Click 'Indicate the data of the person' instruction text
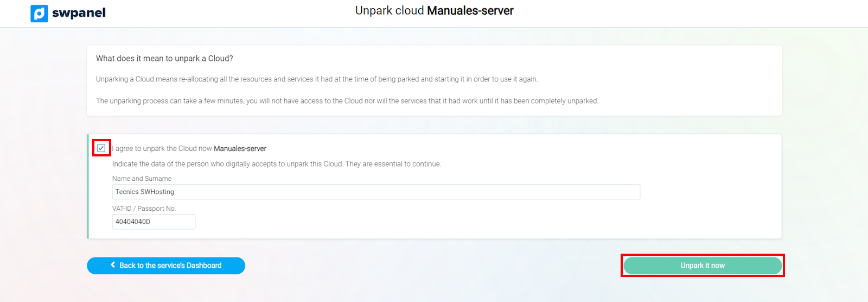Image resolution: width=868 pixels, height=302 pixels. (x=276, y=164)
